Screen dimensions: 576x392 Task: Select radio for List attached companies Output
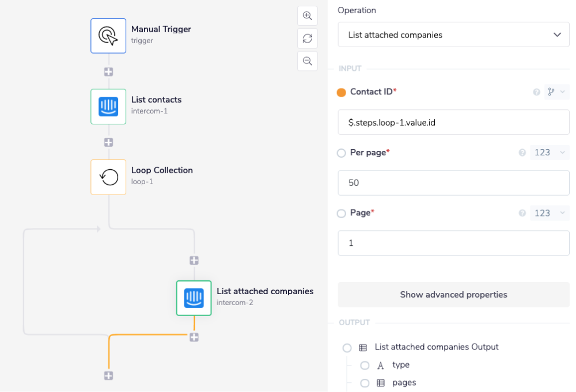coord(347,348)
